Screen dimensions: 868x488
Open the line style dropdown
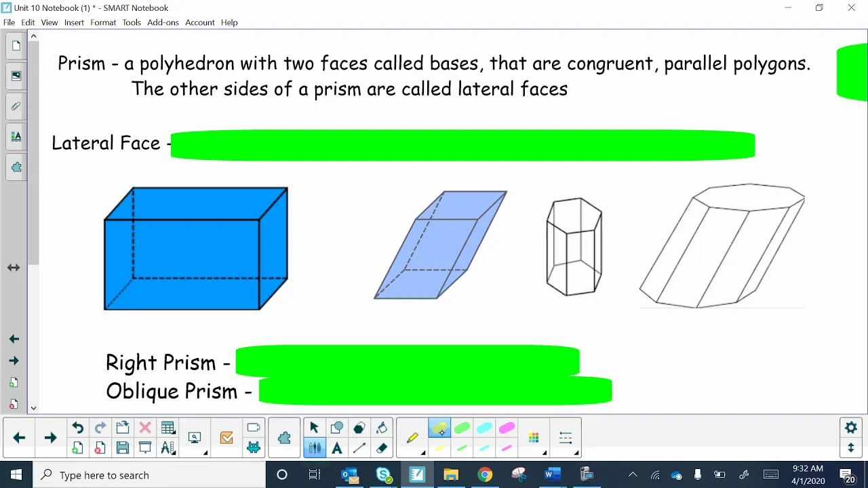[x=566, y=439]
